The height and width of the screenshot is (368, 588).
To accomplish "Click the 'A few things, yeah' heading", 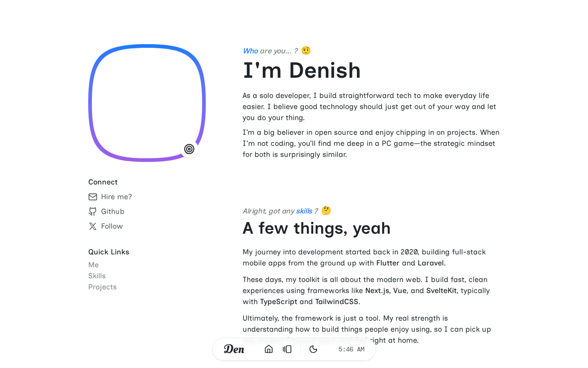I will [317, 228].
